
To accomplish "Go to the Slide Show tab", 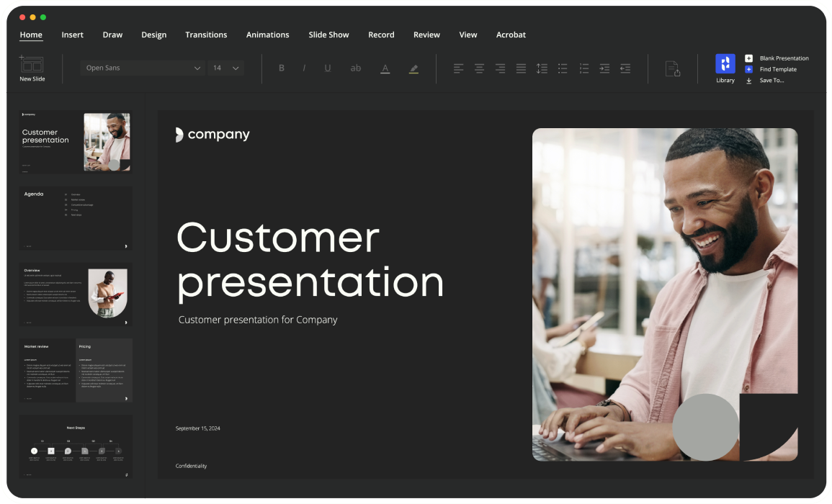I will pyautogui.click(x=328, y=35).
